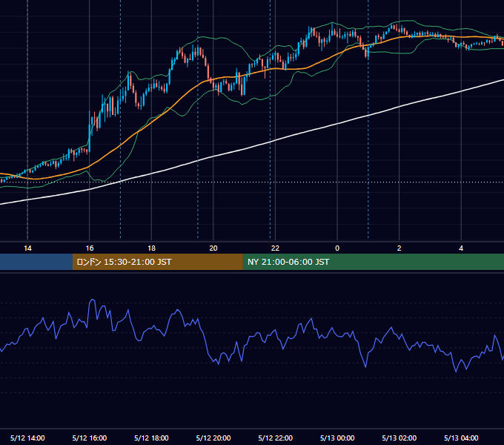Click the 5/12 22:00 date label

tap(276, 438)
